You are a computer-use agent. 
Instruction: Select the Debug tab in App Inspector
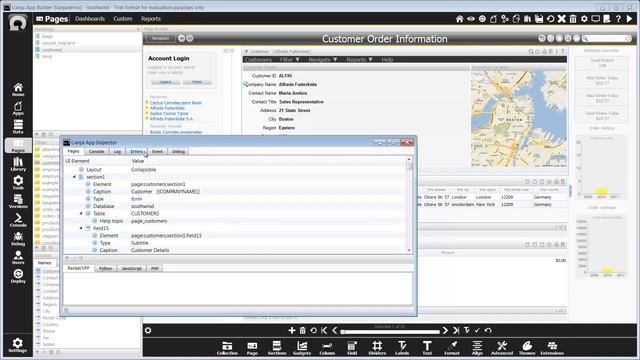pyautogui.click(x=178, y=151)
